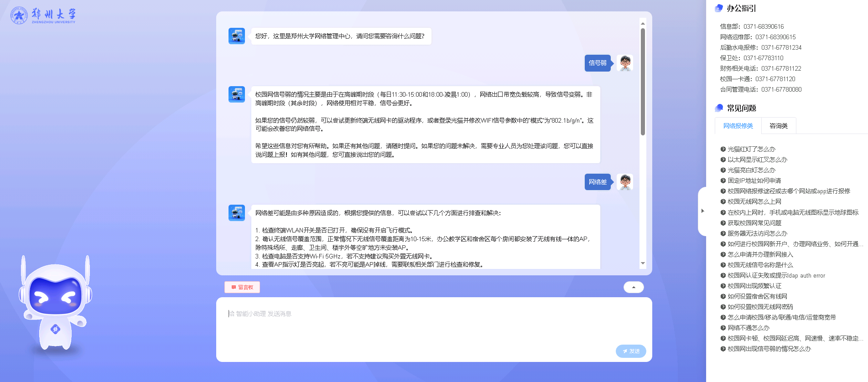Click bot avatar beside greeting message
The height and width of the screenshot is (382, 868).
(x=237, y=36)
